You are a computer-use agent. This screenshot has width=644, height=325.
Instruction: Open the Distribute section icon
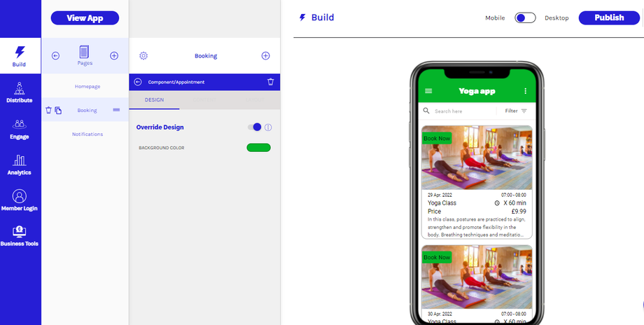click(20, 88)
